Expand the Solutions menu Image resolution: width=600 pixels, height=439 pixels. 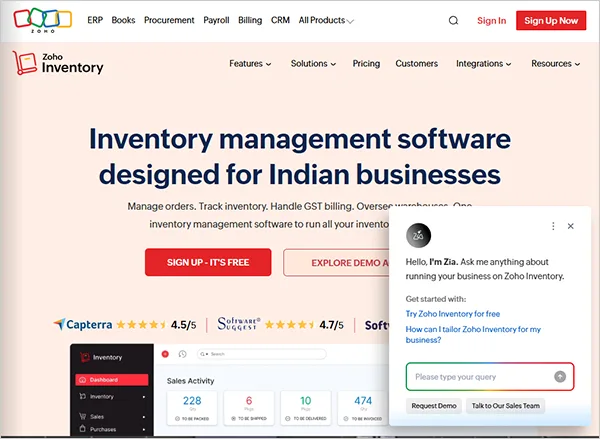[x=313, y=64]
